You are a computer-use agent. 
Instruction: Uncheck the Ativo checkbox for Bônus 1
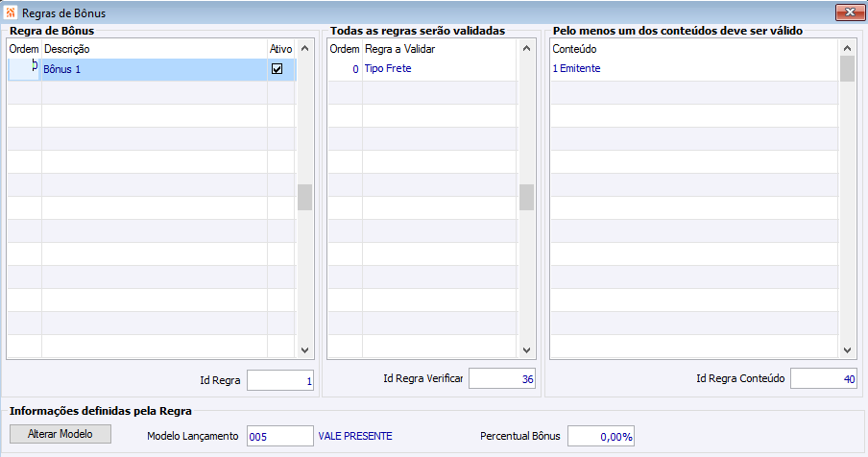(x=277, y=69)
